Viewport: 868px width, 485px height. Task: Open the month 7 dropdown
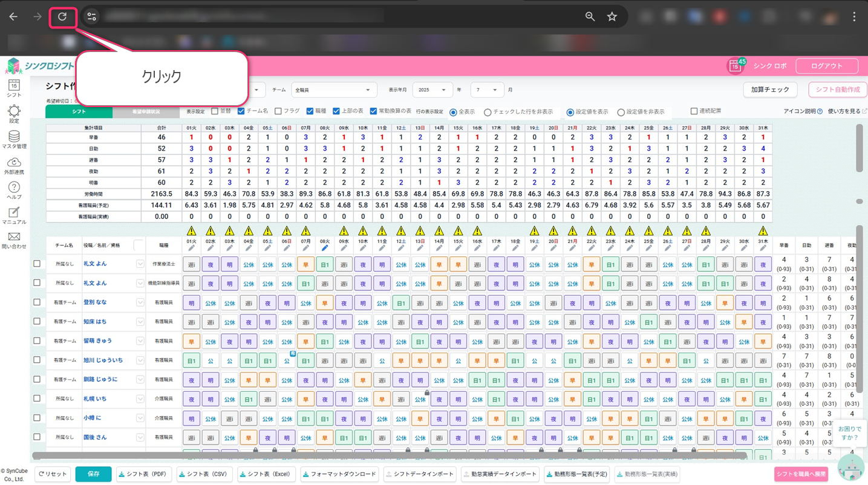click(x=486, y=90)
